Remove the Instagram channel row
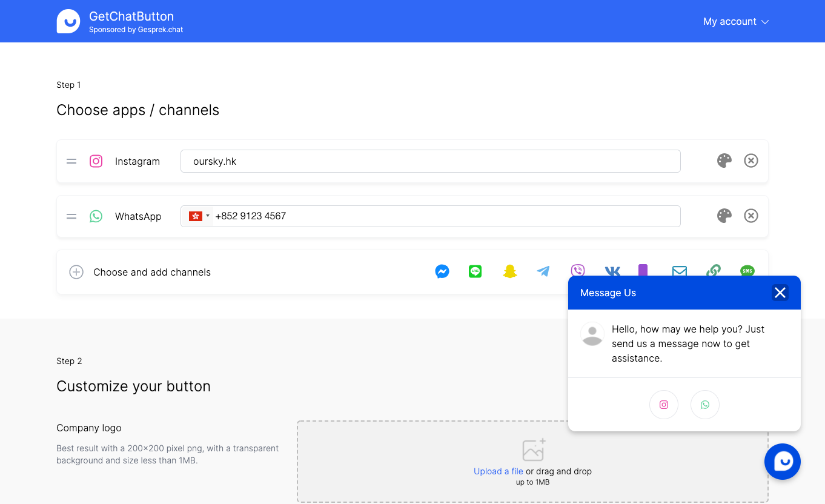Viewport: 825px width, 504px height. pos(751,161)
